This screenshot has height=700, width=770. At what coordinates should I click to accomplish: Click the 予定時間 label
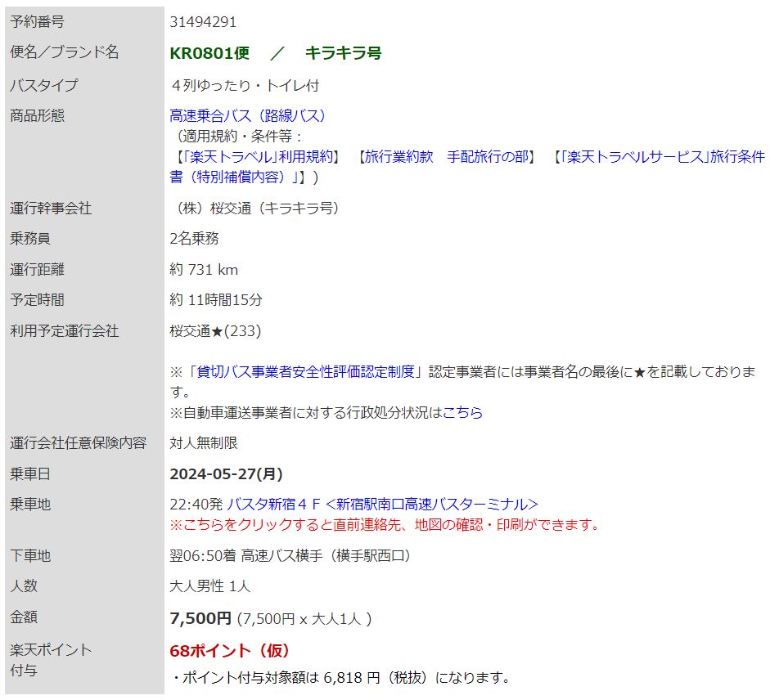[x=38, y=300]
